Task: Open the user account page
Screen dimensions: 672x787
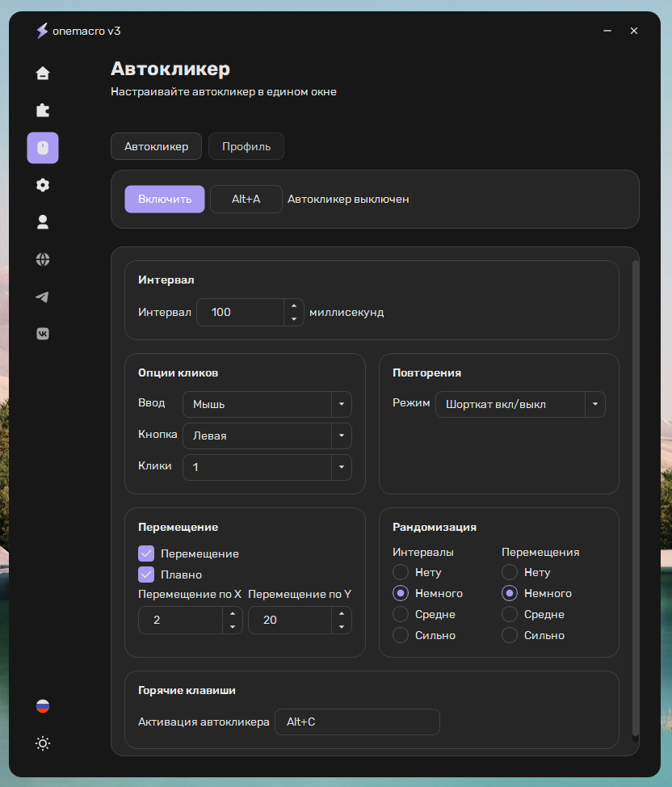Action: pyautogui.click(x=43, y=222)
